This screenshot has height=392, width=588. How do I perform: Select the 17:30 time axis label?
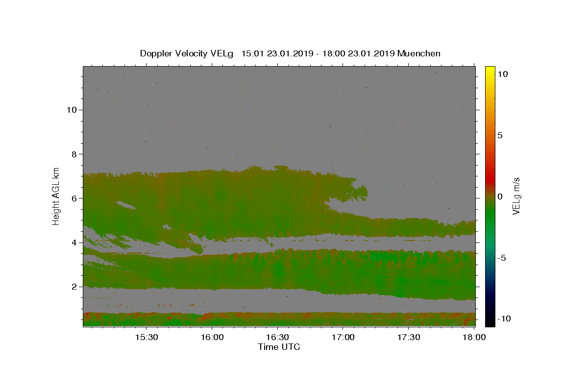409,337
